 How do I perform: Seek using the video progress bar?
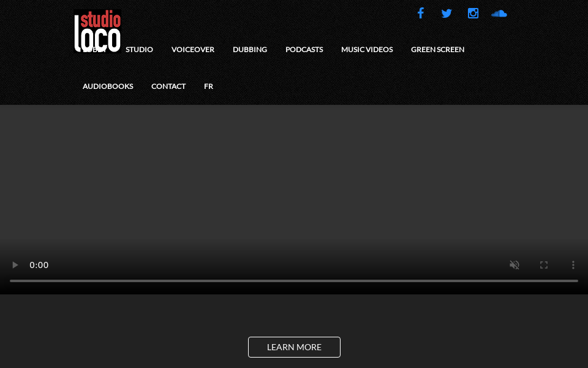click(x=294, y=281)
